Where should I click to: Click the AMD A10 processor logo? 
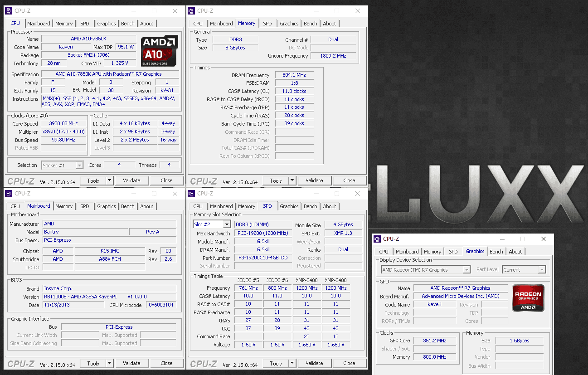point(159,51)
